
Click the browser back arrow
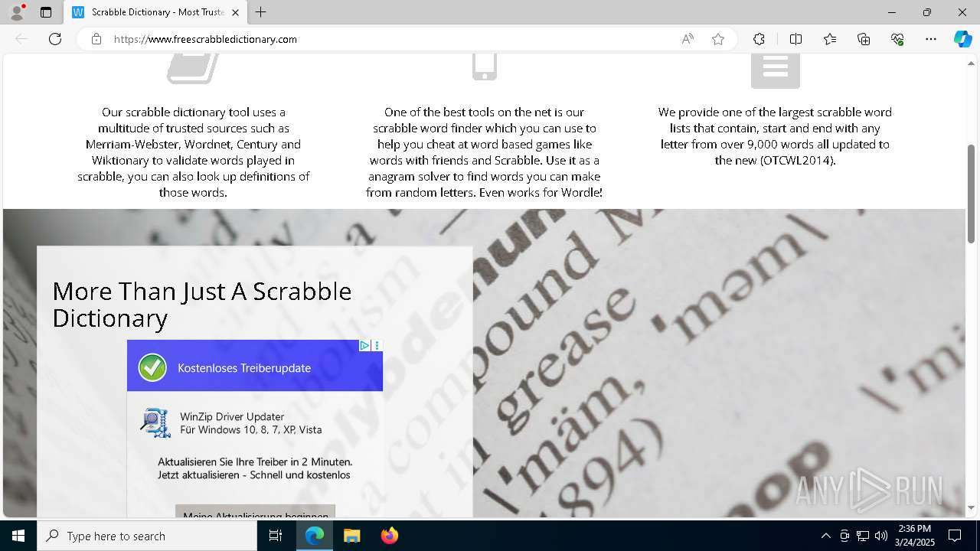[x=21, y=39]
